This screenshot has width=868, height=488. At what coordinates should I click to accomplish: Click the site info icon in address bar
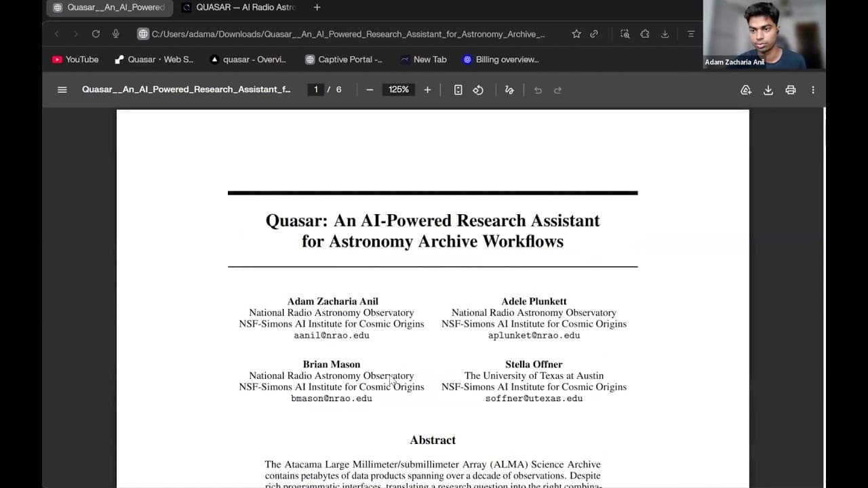tap(143, 34)
